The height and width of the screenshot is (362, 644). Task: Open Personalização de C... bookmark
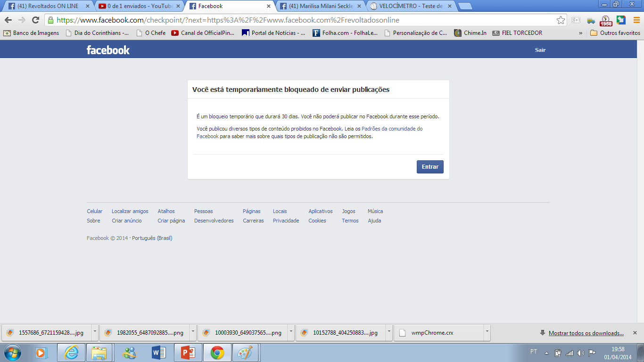point(416,33)
